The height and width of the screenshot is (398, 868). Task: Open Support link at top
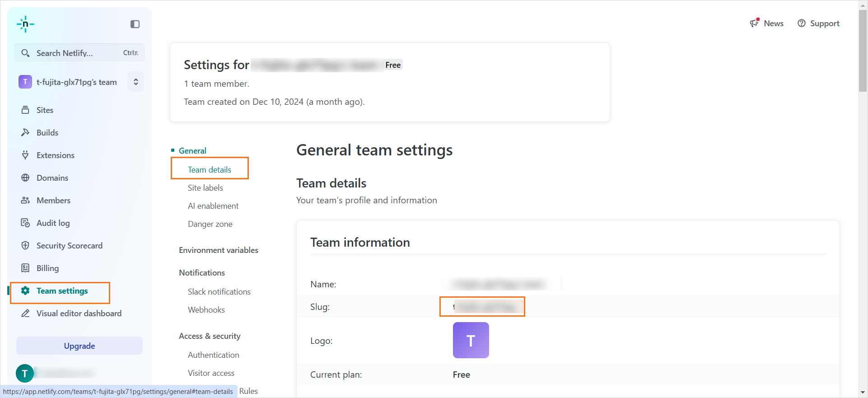click(825, 23)
